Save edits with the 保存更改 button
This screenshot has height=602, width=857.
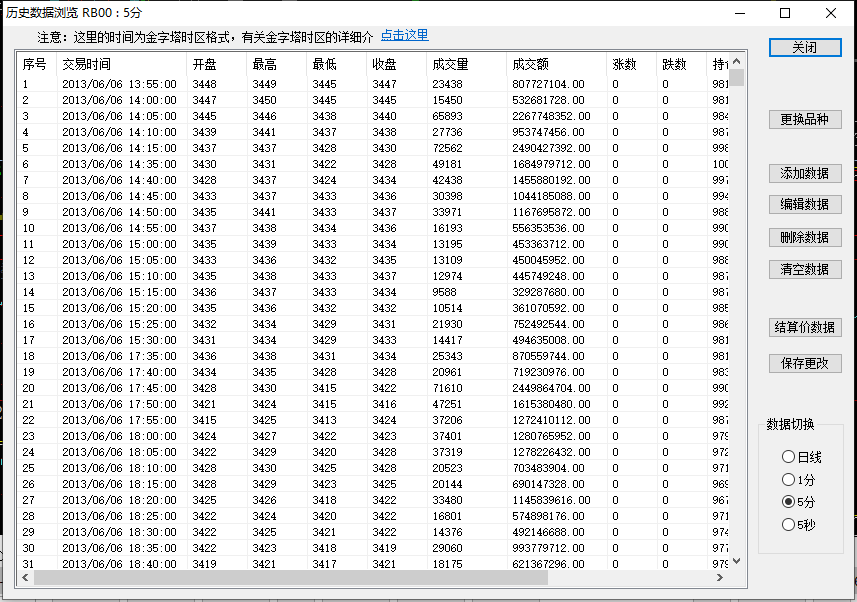(x=804, y=364)
